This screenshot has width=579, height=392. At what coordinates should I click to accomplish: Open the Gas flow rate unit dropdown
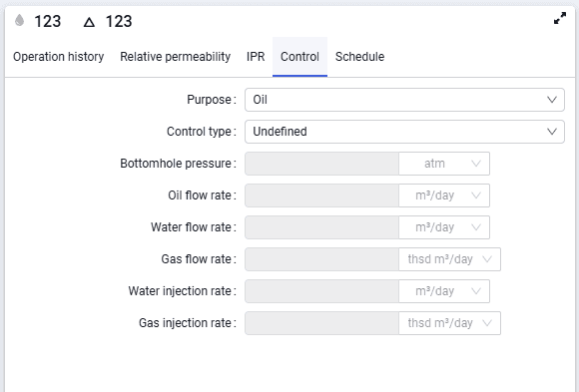pyautogui.click(x=450, y=259)
